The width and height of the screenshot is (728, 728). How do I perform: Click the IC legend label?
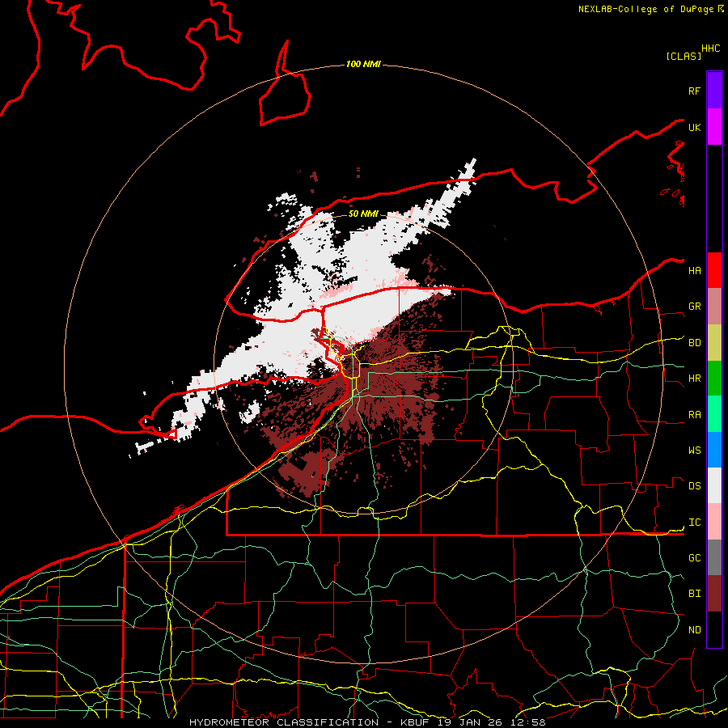coord(694,523)
